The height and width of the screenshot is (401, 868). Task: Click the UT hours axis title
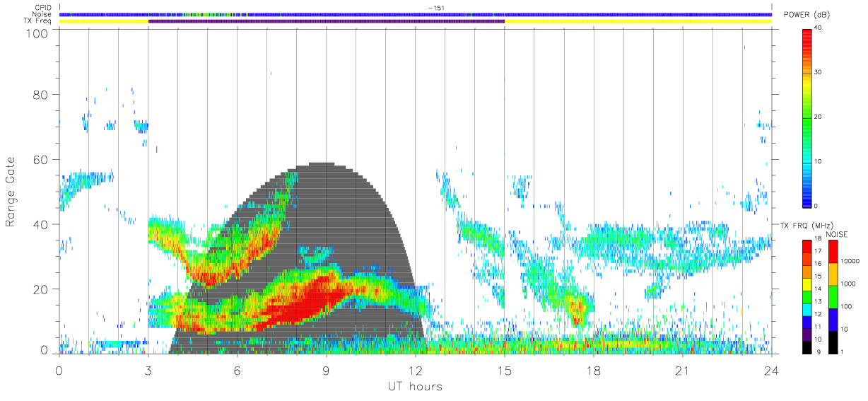point(415,386)
